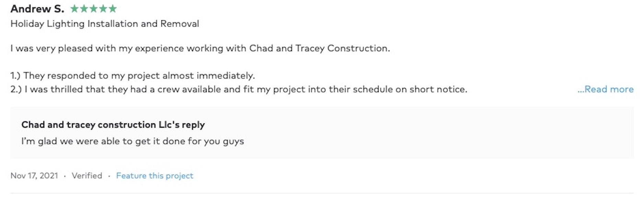644x202 pixels.
Task: Click the "1.)" list marker
Action: point(15,76)
